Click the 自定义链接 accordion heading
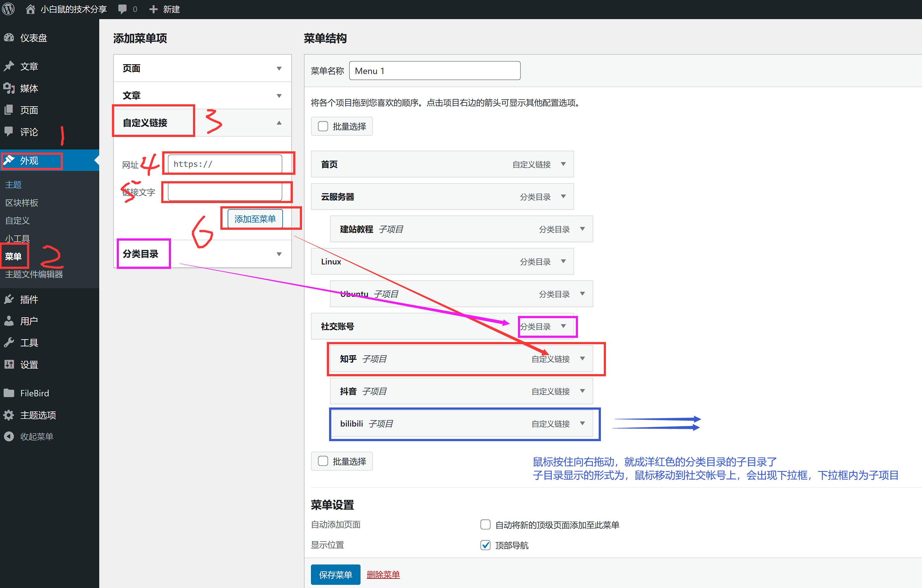 point(145,122)
